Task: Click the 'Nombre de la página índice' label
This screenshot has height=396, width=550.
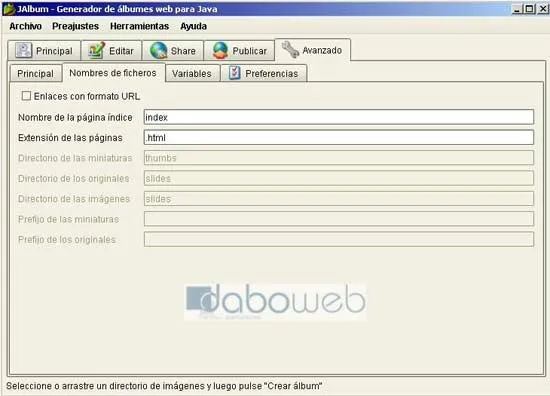Action: pos(75,118)
